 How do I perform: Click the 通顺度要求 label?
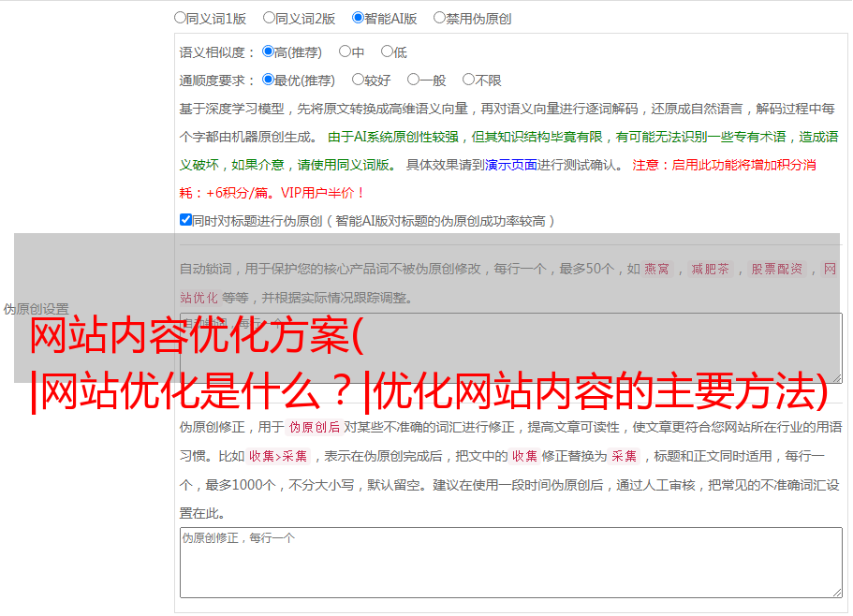click(216, 81)
